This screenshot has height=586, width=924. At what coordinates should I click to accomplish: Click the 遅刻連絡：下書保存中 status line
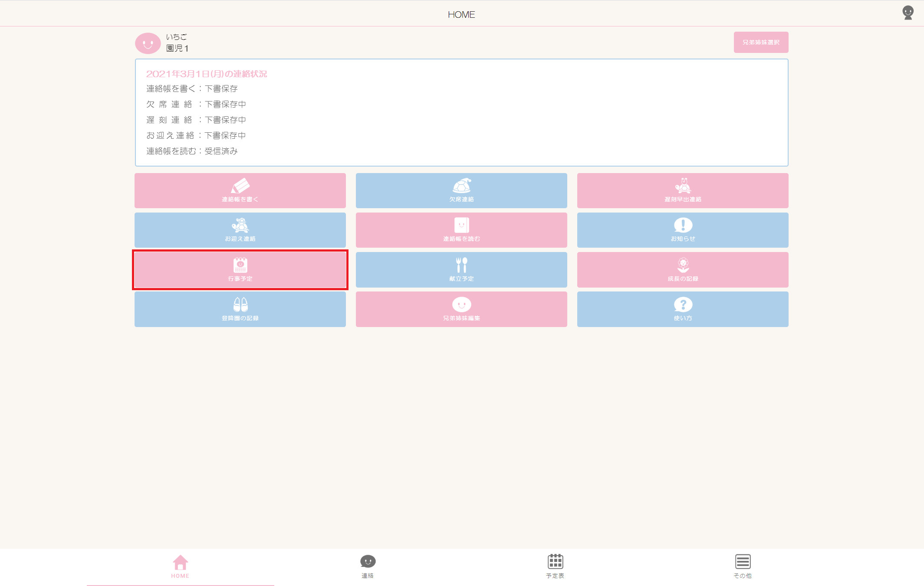click(x=196, y=120)
